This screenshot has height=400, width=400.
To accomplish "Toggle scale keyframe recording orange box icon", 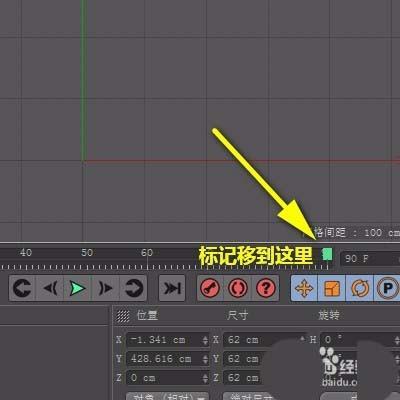I will (332, 288).
